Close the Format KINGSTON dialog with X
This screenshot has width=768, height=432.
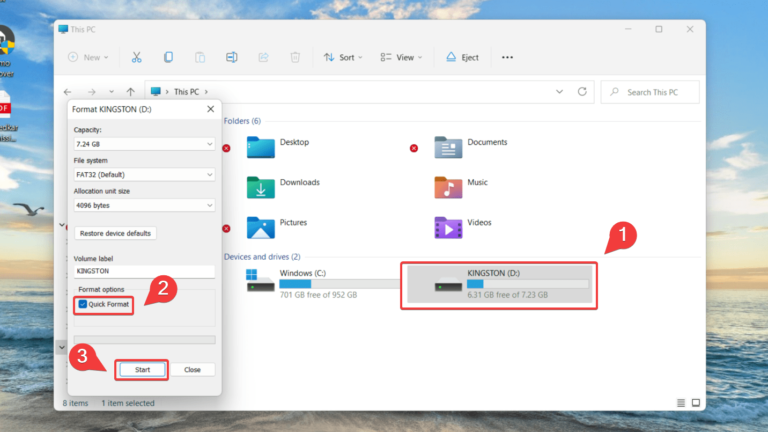(211, 109)
